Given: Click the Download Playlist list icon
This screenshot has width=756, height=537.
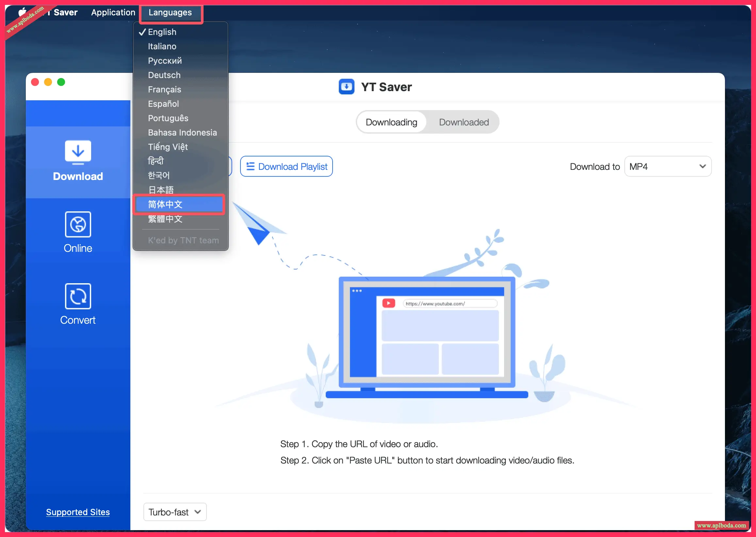Looking at the screenshot, I should point(250,166).
